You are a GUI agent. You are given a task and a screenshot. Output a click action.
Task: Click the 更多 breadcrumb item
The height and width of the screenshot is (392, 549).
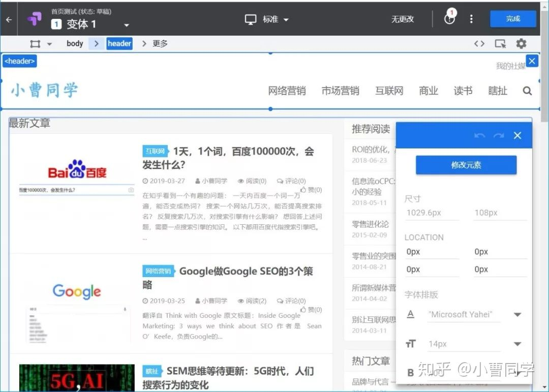coord(160,43)
